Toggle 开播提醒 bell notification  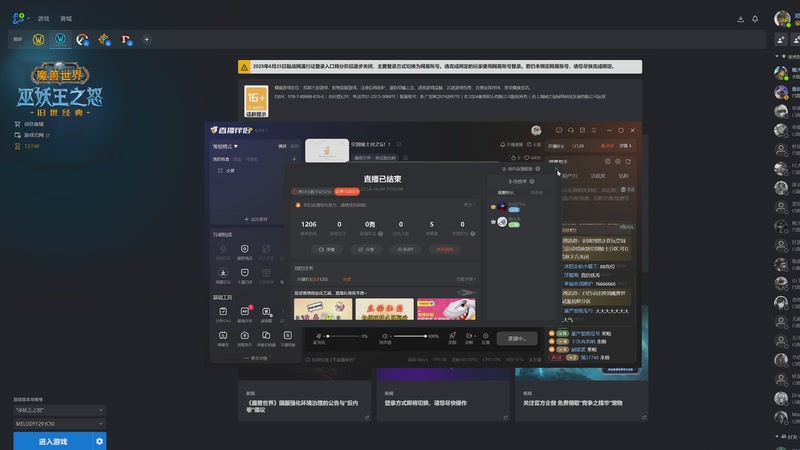tap(511, 145)
